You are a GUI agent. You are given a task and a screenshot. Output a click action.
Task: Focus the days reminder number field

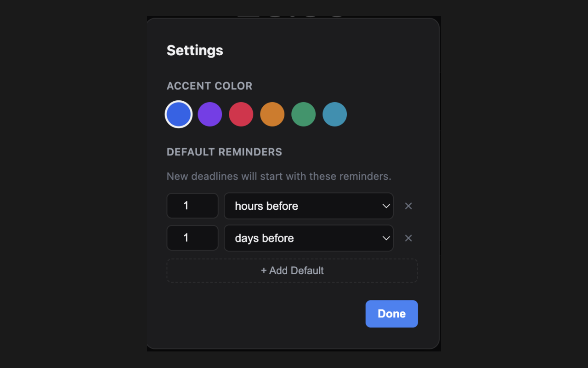pos(192,238)
